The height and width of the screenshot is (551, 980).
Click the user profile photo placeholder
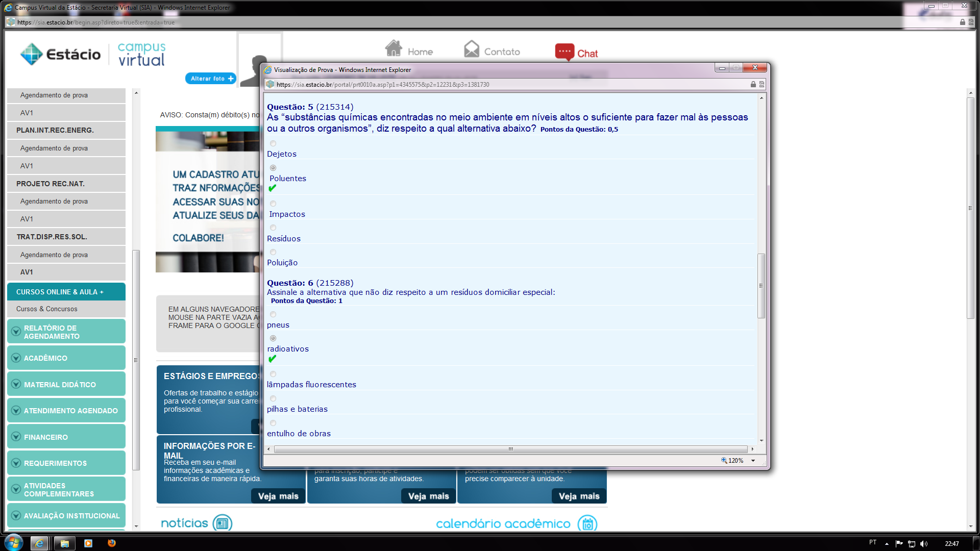click(x=260, y=60)
